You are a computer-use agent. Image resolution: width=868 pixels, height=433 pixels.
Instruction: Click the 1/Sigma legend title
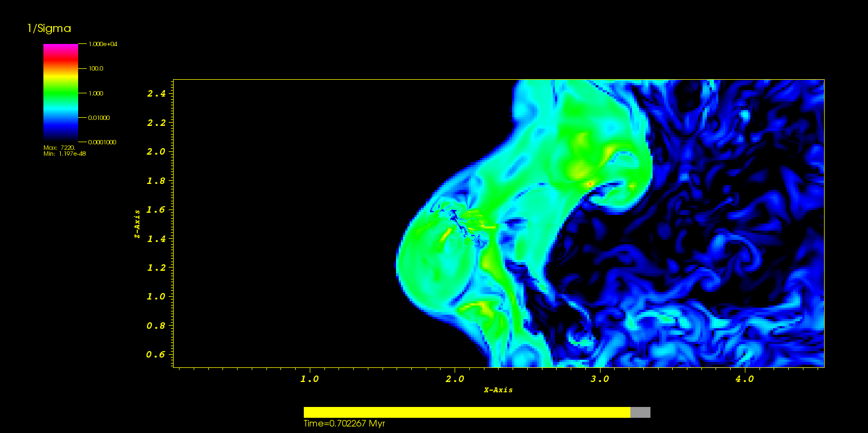[x=49, y=29]
